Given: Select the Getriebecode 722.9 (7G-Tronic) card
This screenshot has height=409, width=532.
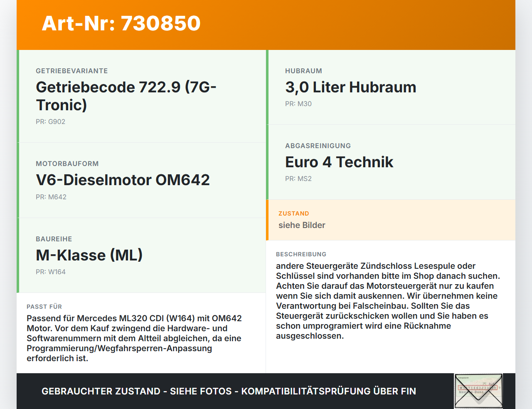Looking at the screenshot, I should point(141,97).
